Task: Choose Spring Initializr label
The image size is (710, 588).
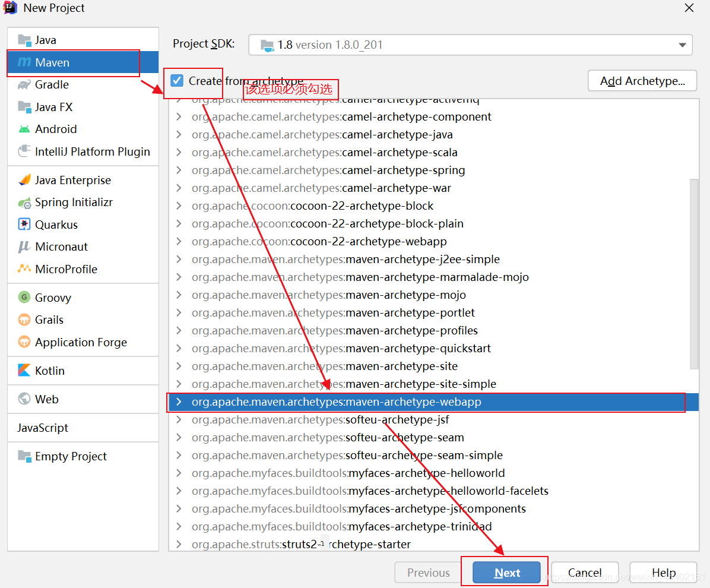Action: coord(74,203)
